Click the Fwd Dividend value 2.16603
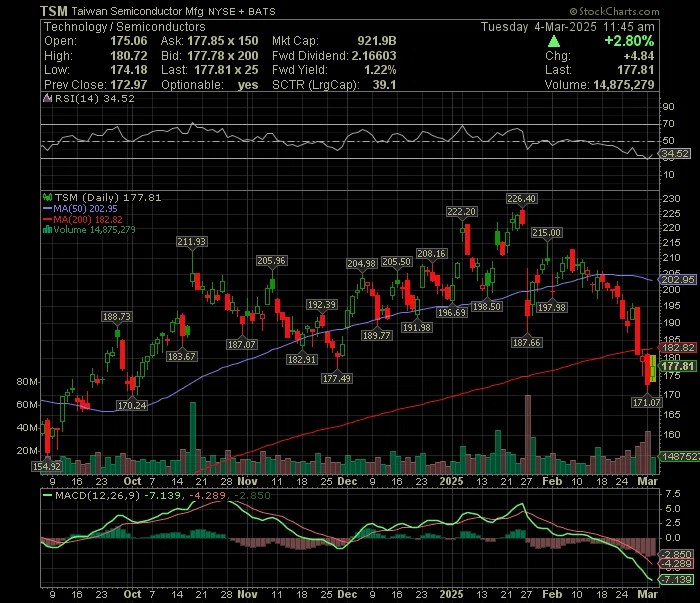Viewport: 700px width, 603px height. pos(374,56)
